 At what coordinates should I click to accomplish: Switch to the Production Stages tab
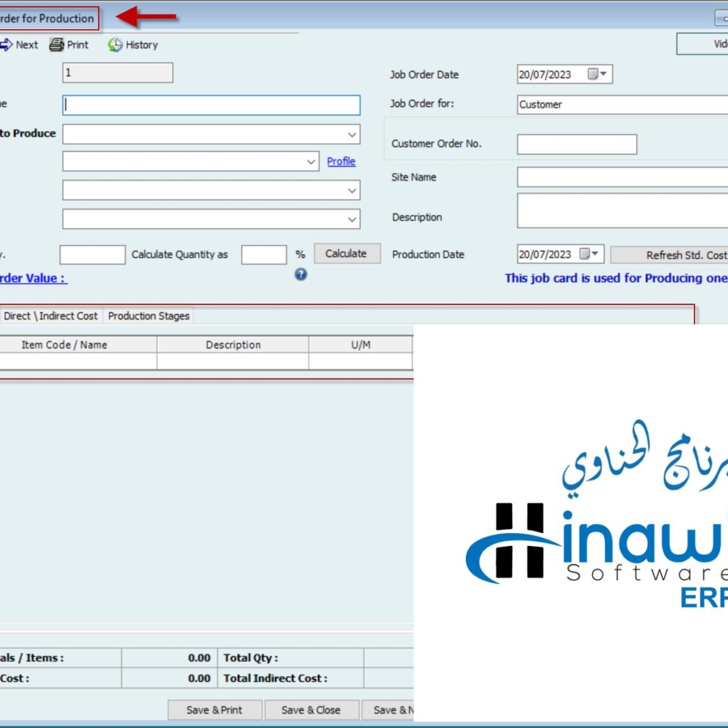tap(149, 316)
